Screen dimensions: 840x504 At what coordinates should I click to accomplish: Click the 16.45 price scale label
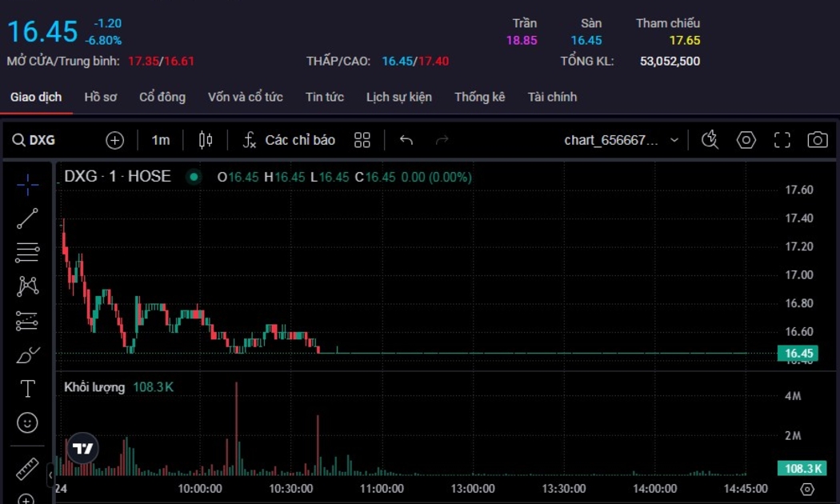pyautogui.click(x=797, y=354)
